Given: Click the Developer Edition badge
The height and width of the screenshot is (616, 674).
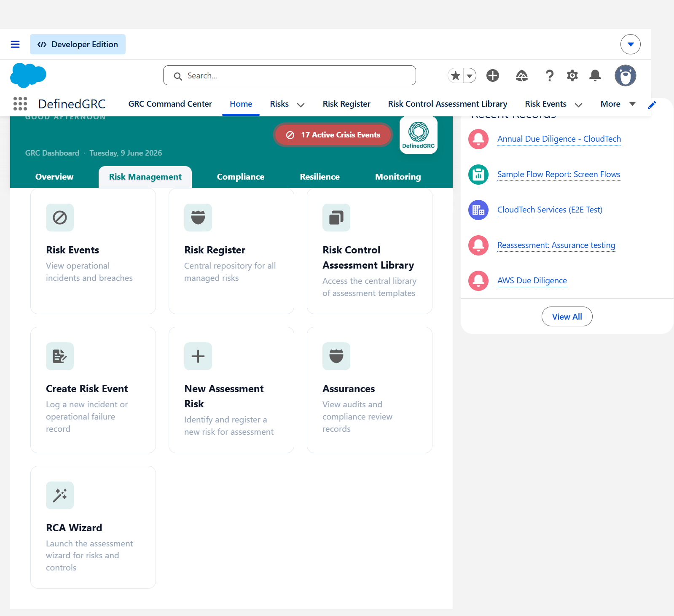Looking at the screenshot, I should (x=78, y=44).
